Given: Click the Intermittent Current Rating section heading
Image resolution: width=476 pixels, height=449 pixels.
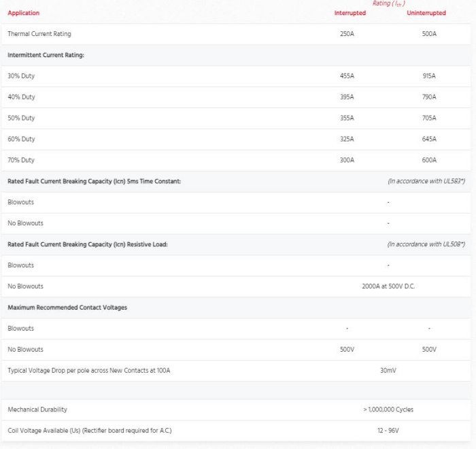Looking at the screenshot, I should pyautogui.click(x=46, y=55).
